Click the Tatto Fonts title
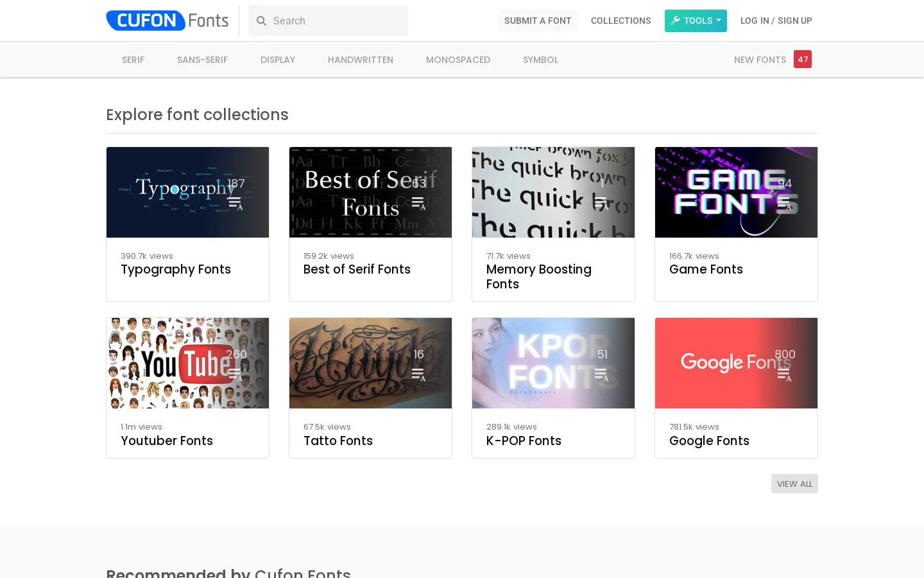This screenshot has width=924, height=578. (x=338, y=441)
